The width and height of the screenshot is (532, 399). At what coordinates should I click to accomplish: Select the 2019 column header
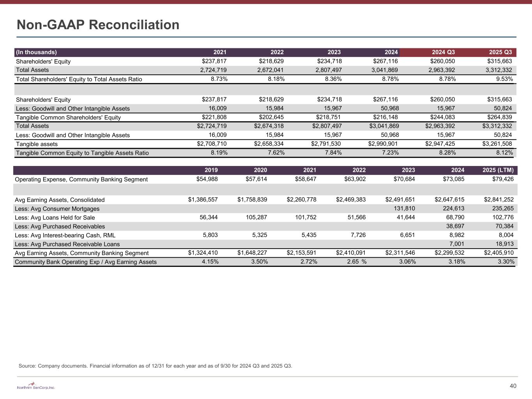point(211,170)
